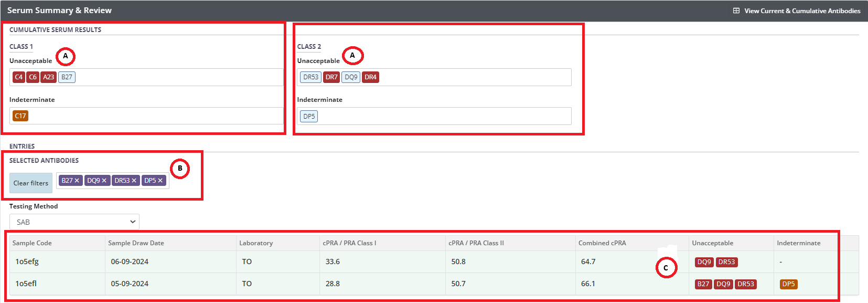
Task: Click the draw date 06-09-2024
Action: coord(130,262)
